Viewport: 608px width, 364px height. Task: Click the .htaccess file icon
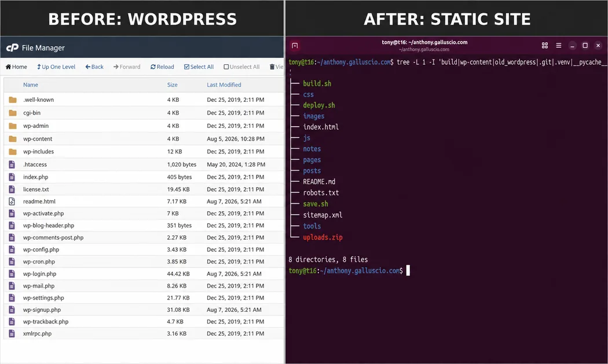pyautogui.click(x=12, y=164)
